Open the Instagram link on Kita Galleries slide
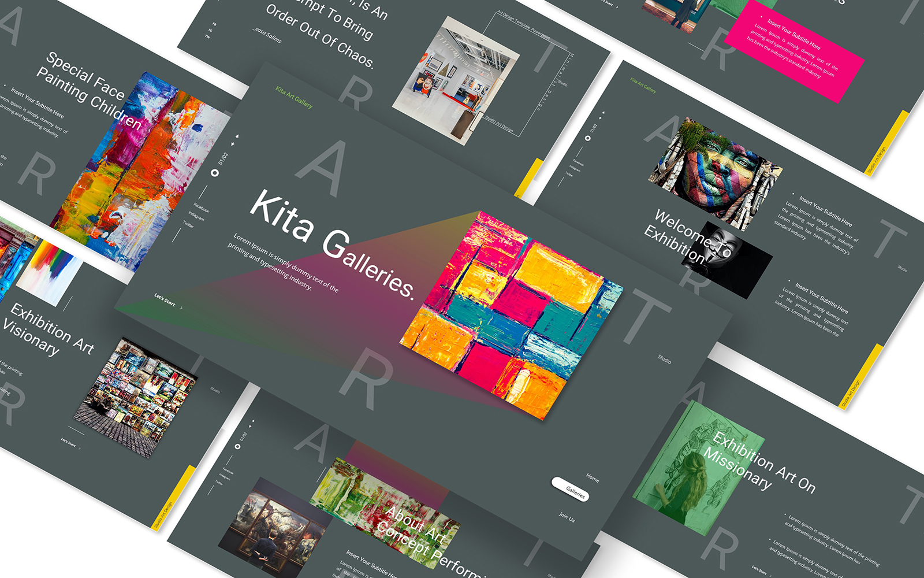The image size is (924, 578). tap(196, 216)
